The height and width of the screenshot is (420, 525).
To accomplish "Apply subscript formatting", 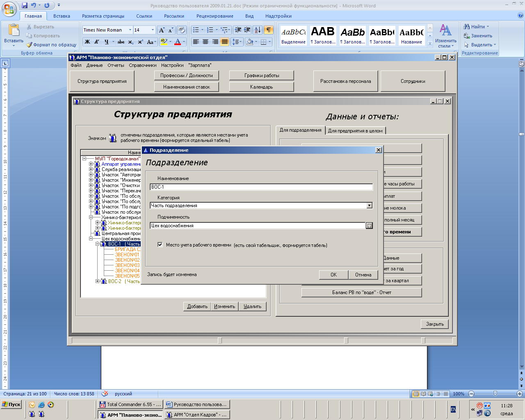I will click(130, 42).
